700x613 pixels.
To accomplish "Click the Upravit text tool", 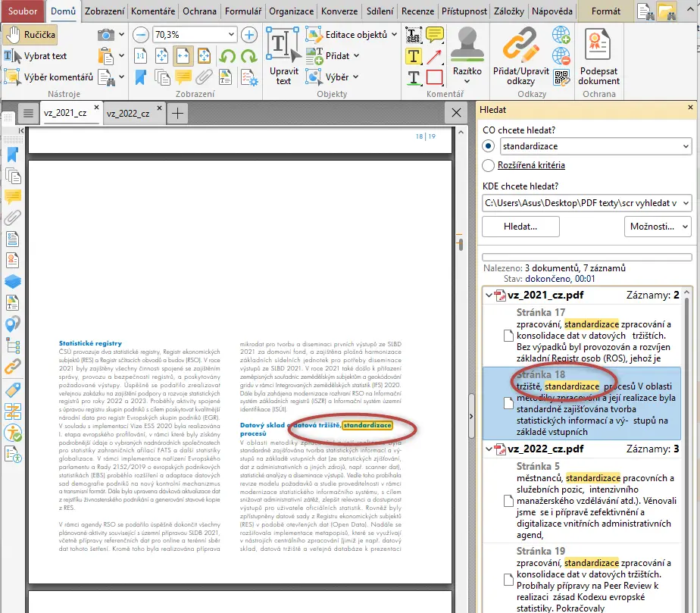I will click(283, 56).
